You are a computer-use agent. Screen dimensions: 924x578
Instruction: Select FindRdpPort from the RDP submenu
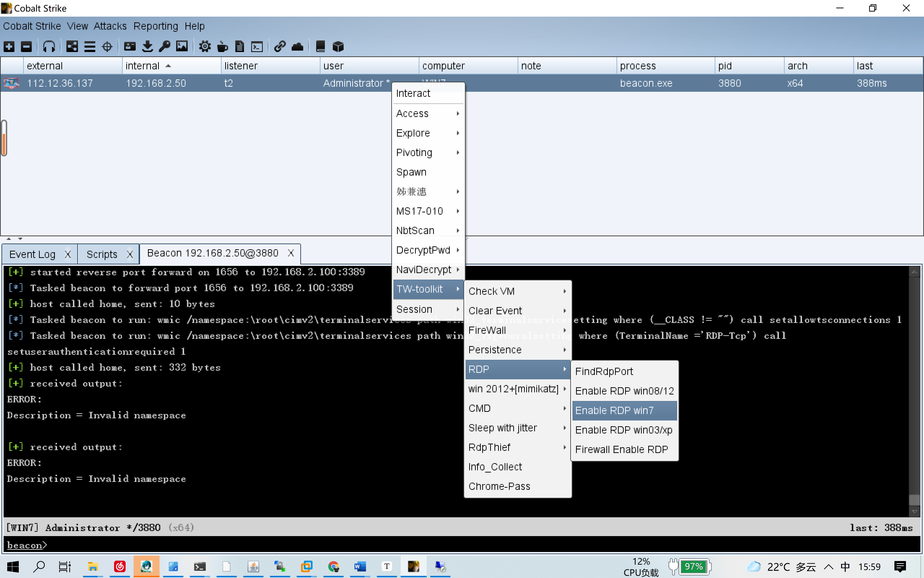pos(624,372)
